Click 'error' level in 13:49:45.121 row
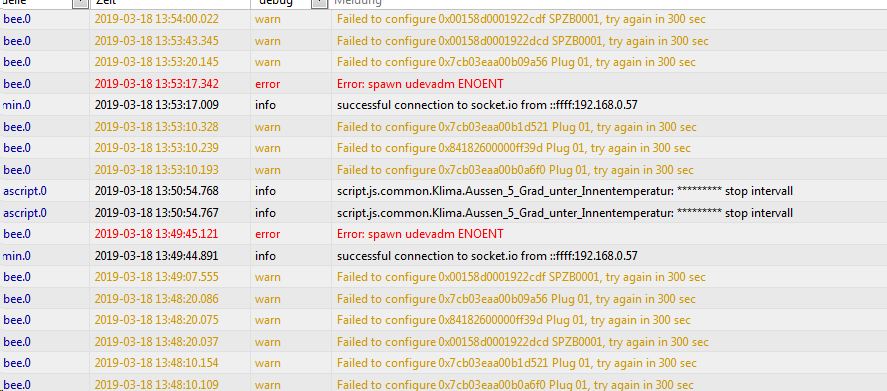The height and width of the screenshot is (391, 887). click(x=267, y=234)
